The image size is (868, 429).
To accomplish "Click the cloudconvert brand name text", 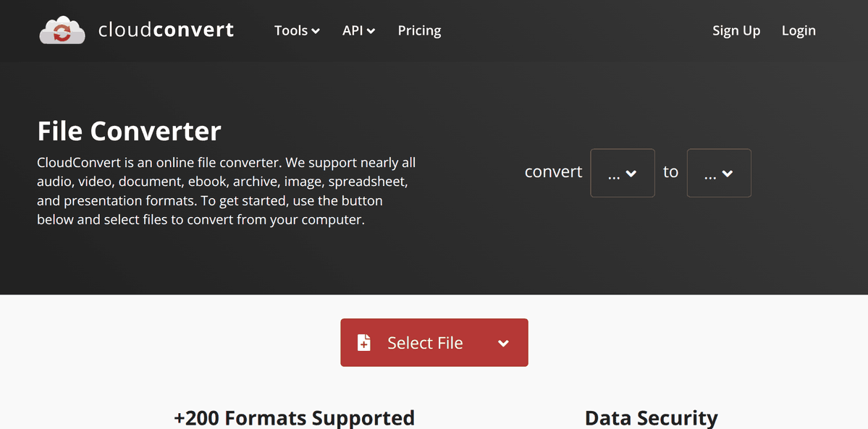I will coord(166,30).
